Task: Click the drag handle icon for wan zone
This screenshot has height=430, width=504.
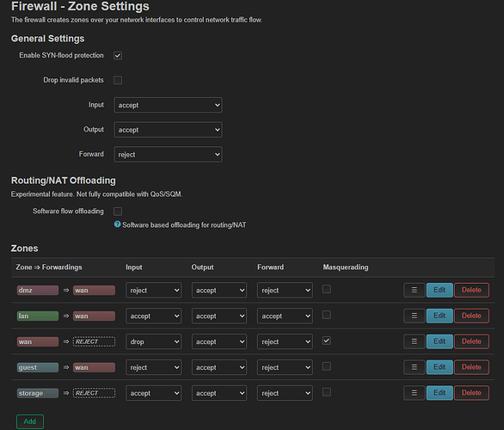Action: [414, 341]
